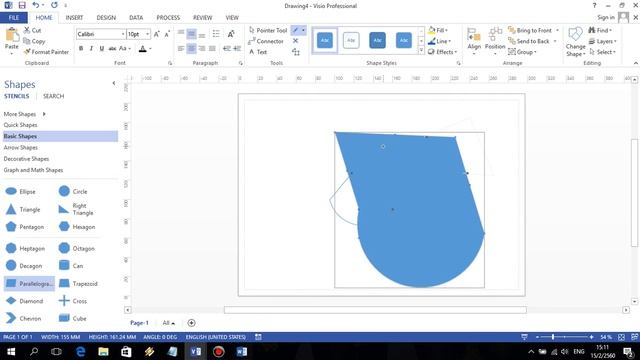Viewport: 640px width, 360px height.
Task: Switch to the VIEW tab
Action: click(x=232, y=18)
